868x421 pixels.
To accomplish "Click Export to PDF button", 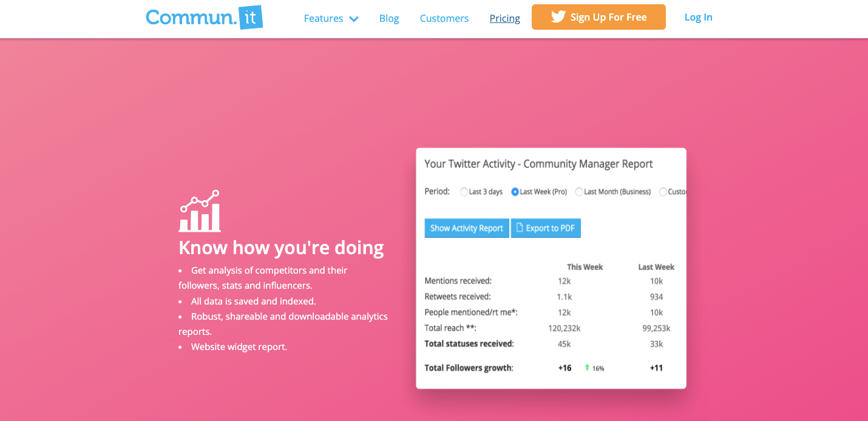I will coord(546,228).
